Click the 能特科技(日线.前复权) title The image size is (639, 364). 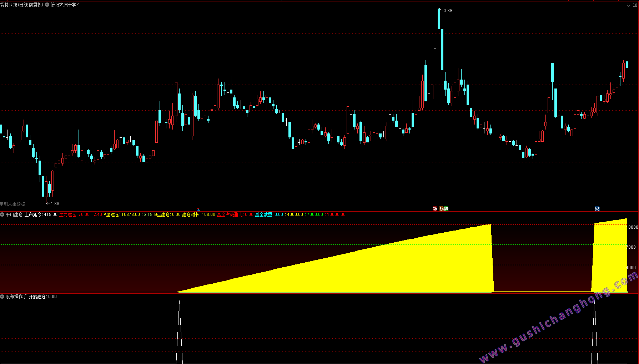[21, 5]
